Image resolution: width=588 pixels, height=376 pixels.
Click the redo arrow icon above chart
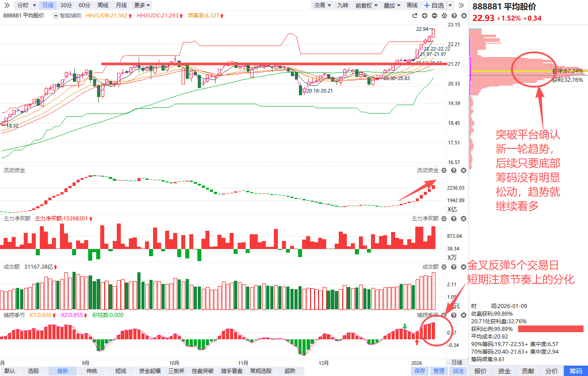coord(414,16)
